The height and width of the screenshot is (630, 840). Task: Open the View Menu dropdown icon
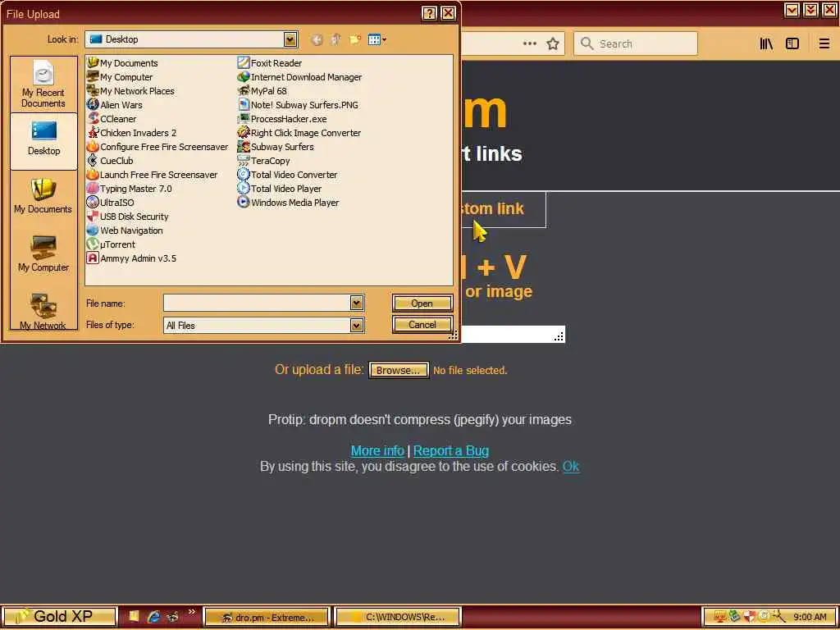(377, 39)
